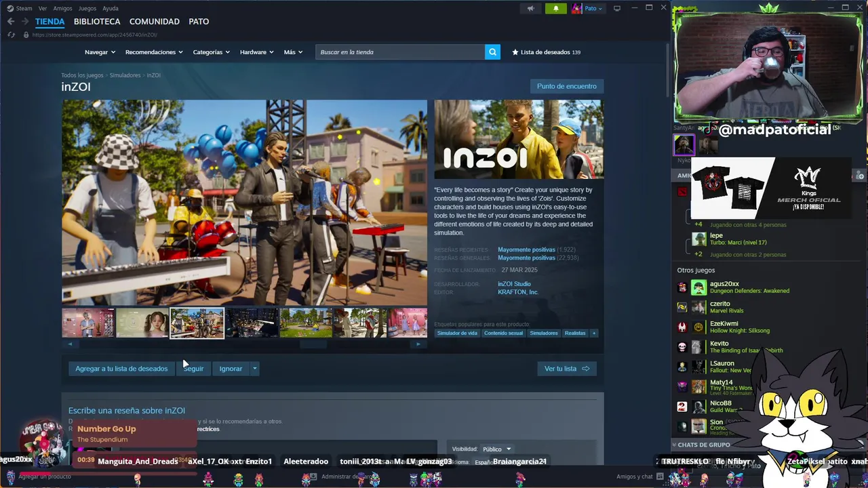Image resolution: width=868 pixels, height=488 pixels.
Task: Open the PATO profile tab
Action: point(199,22)
